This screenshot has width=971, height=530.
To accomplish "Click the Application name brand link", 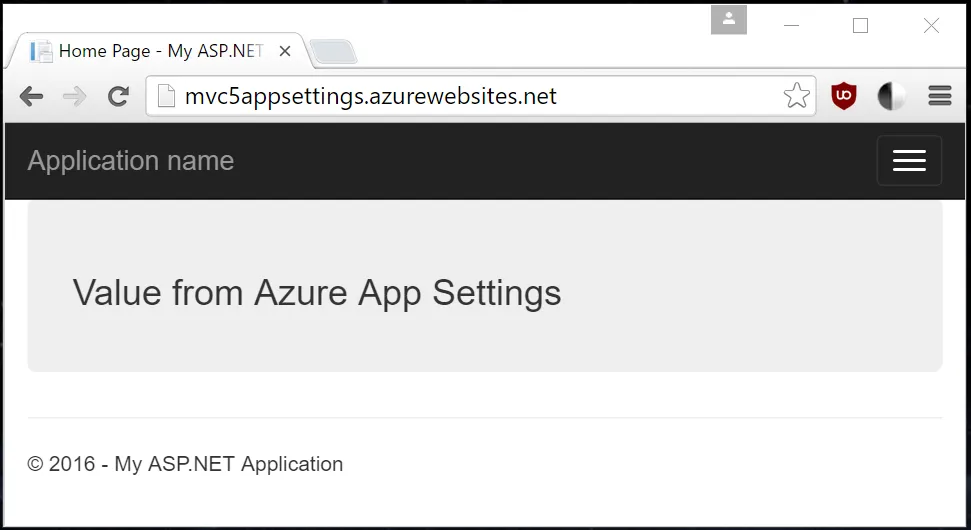I will tap(131, 161).
